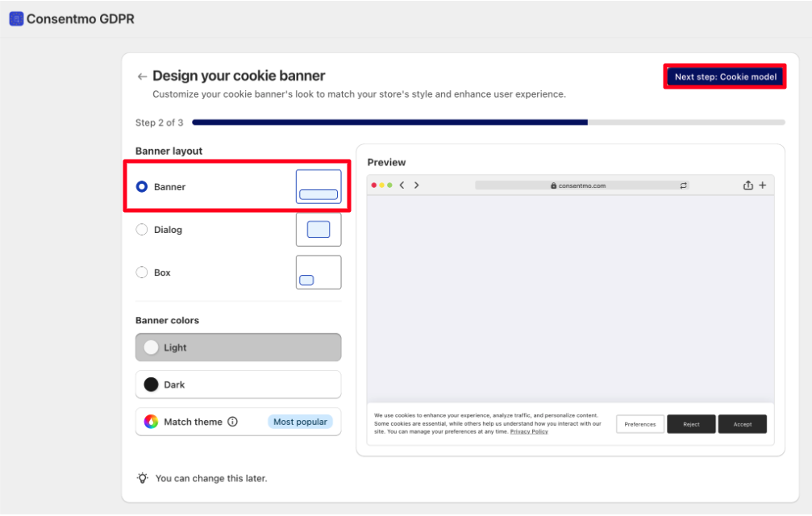Click the consentmo.com address bar in preview
The image size is (812, 516).
coord(579,185)
